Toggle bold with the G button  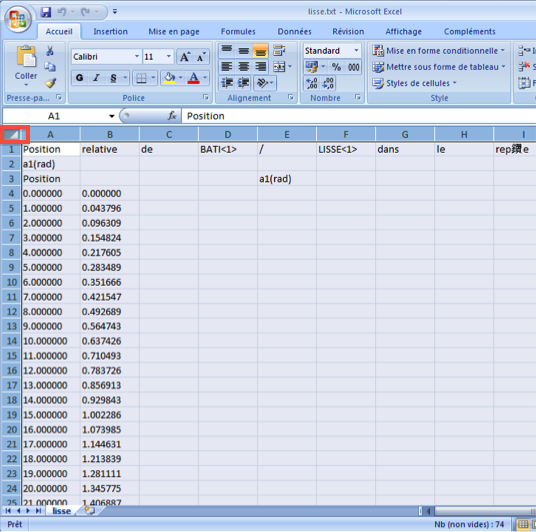(80, 78)
